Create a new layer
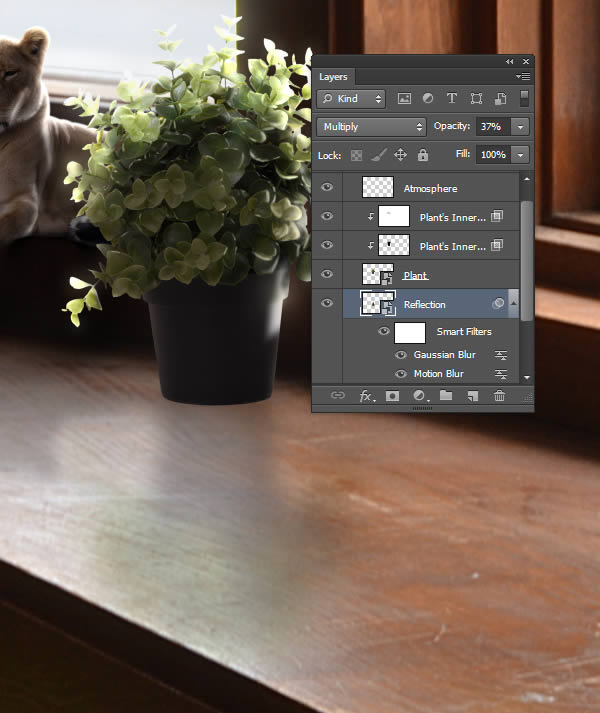Image resolution: width=600 pixels, height=713 pixels. pos(473,396)
